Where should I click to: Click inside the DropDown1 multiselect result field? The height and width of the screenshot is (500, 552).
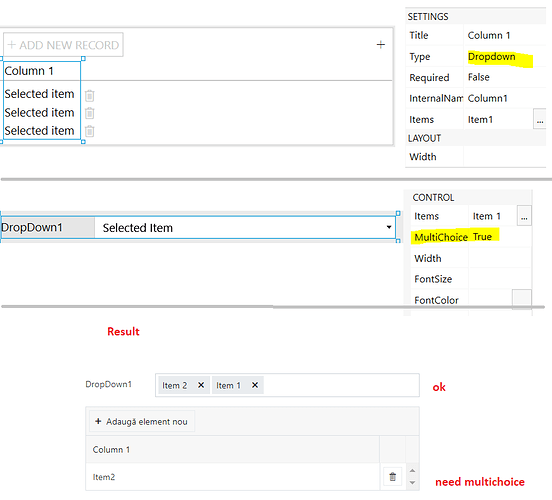(287, 385)
